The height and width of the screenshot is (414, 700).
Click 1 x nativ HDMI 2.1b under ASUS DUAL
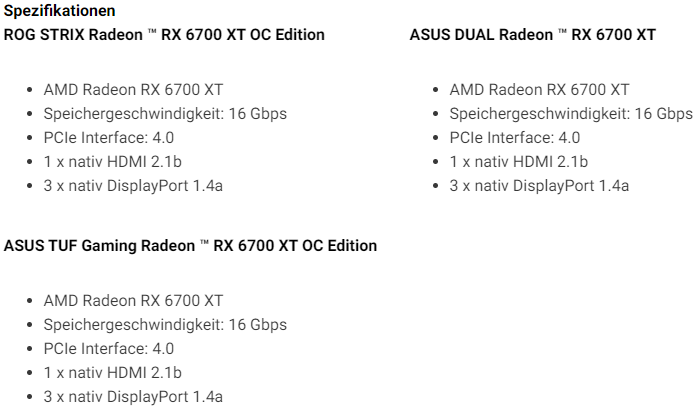pos(519,162)
